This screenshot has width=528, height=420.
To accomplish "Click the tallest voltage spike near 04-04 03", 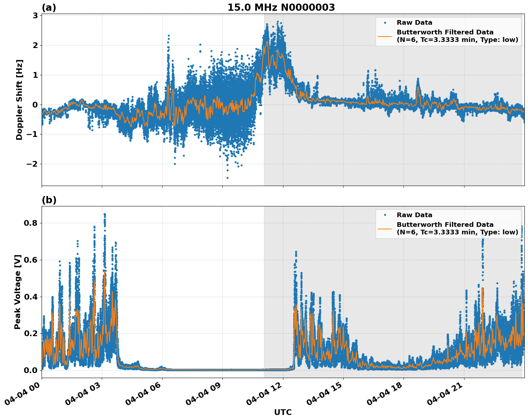I will click(105, 214).
